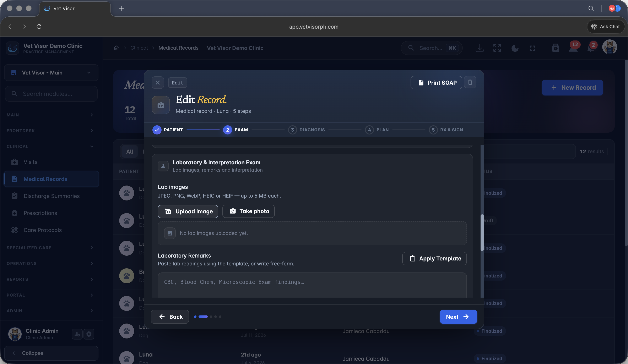628x364 pixels.
Task: Open the Clinical breadcrumb link
Action: point(139,48)
